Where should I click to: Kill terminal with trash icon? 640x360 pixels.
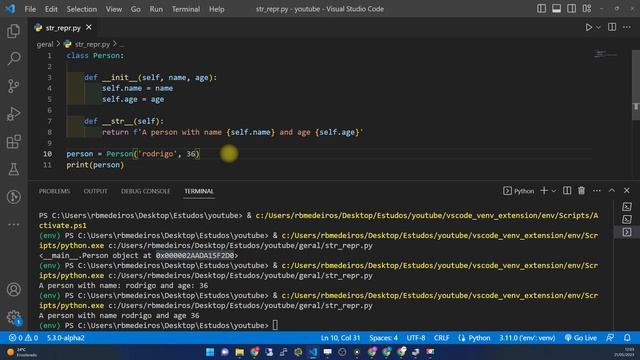point(581,191)
